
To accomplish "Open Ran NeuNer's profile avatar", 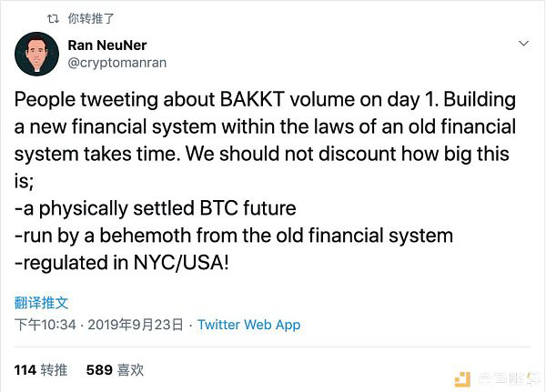I will [x=37, y=55].
